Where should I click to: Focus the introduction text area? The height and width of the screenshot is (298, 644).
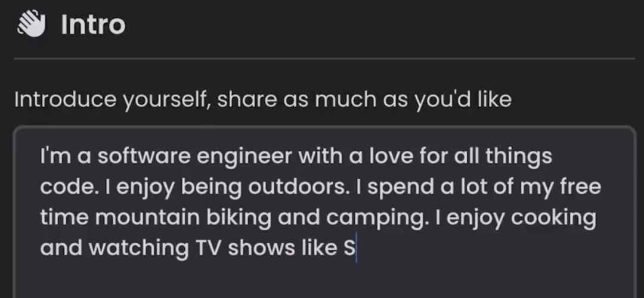click(x=325, y=212)
